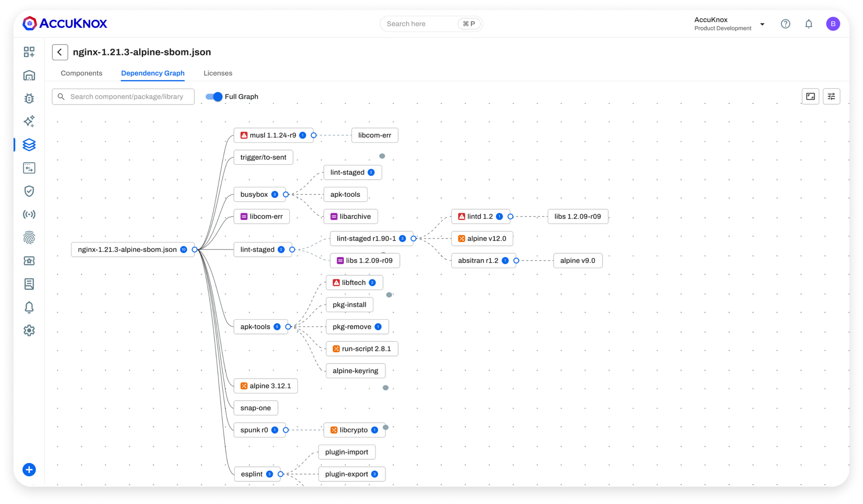Select the Dependency Graph tab
Screen dimensions: 863x504
point(153,73)
